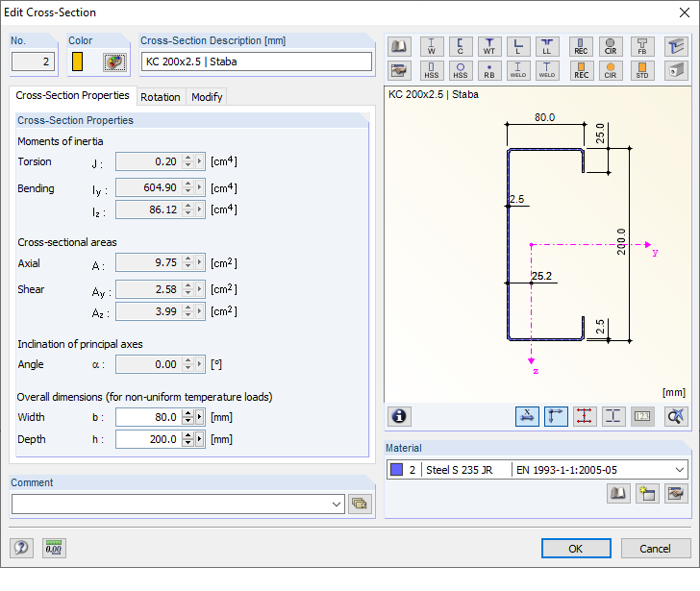
Task: Open the comment picker button
Action: (x=360, y=504)
